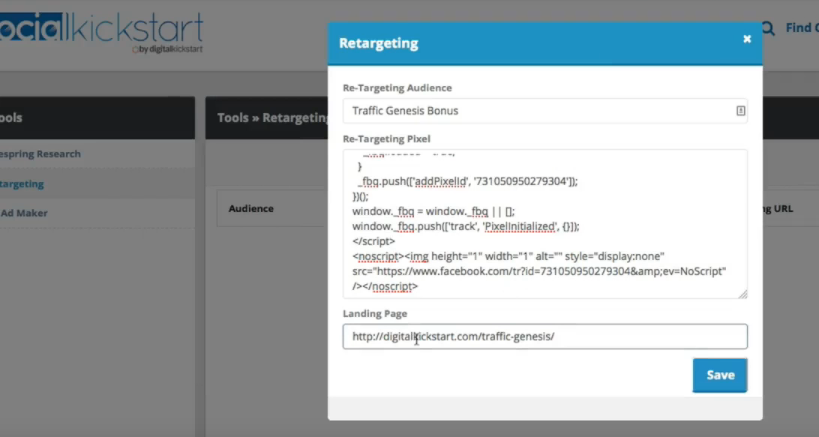This screenshot has height=437, width=819.
Task: Click the Re-Targeting Pixel label
Action: click(387, 139)
